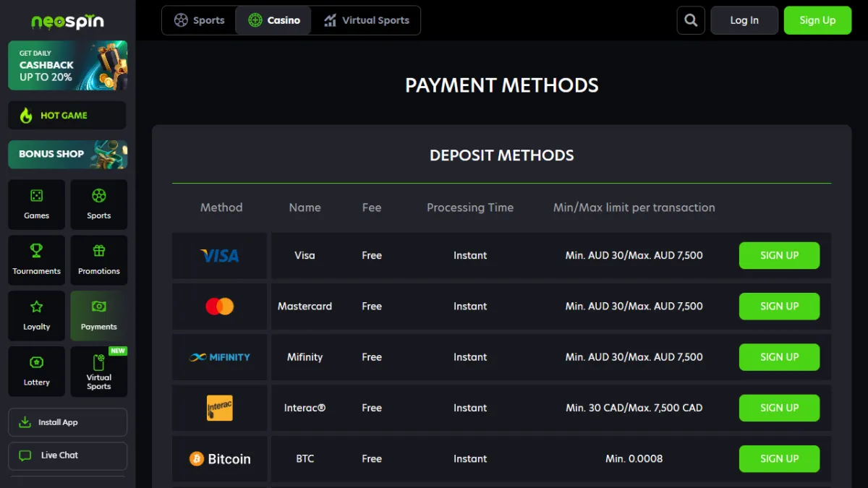Click the Live Chat bubble icon

(x=25, y=455)
